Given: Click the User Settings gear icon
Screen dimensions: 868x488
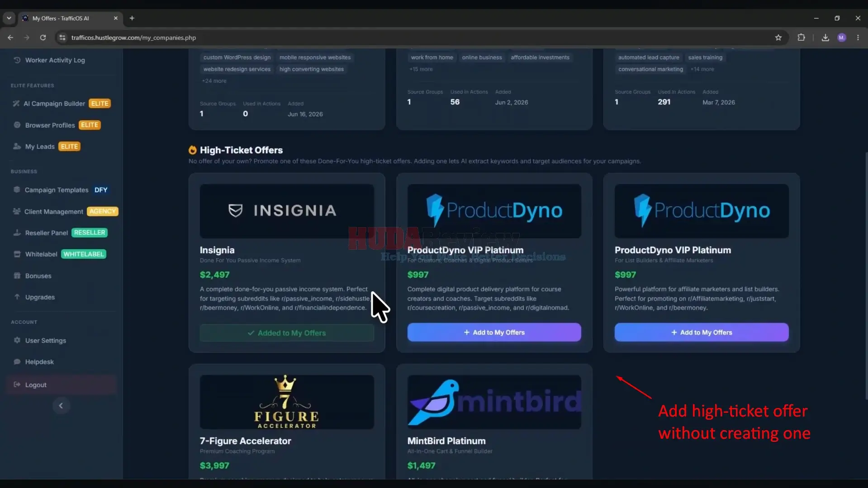Looking at the screenshot, I should 17,340.
